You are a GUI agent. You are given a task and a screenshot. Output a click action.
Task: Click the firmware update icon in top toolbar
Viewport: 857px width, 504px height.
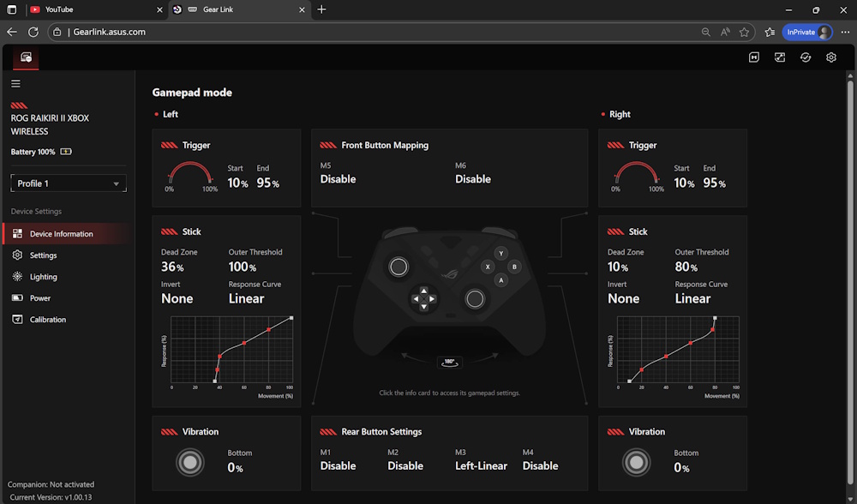click(779, 57)
